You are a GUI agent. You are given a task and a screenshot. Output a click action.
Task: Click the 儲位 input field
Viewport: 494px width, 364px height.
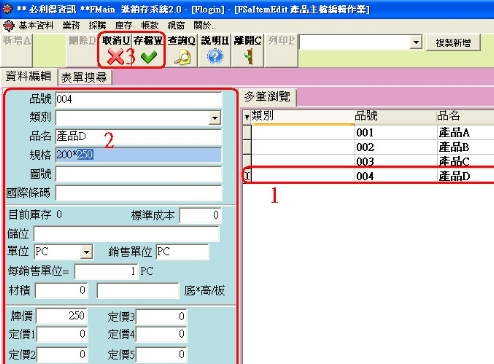click(x=126, y=234)
